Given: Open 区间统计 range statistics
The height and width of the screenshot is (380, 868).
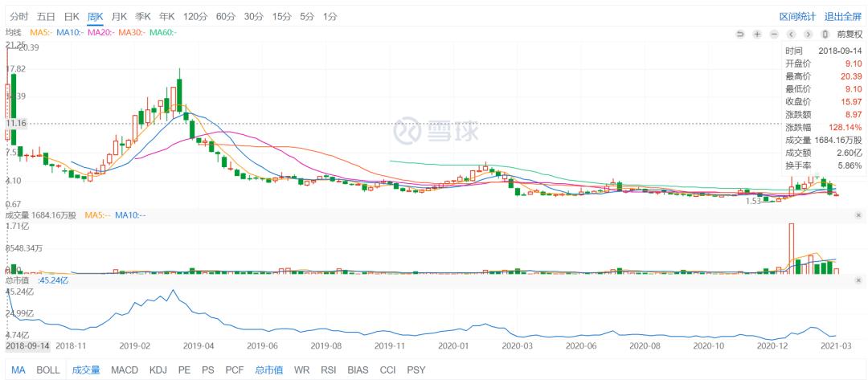Looking at the screenshot, I should pos(798,17).
